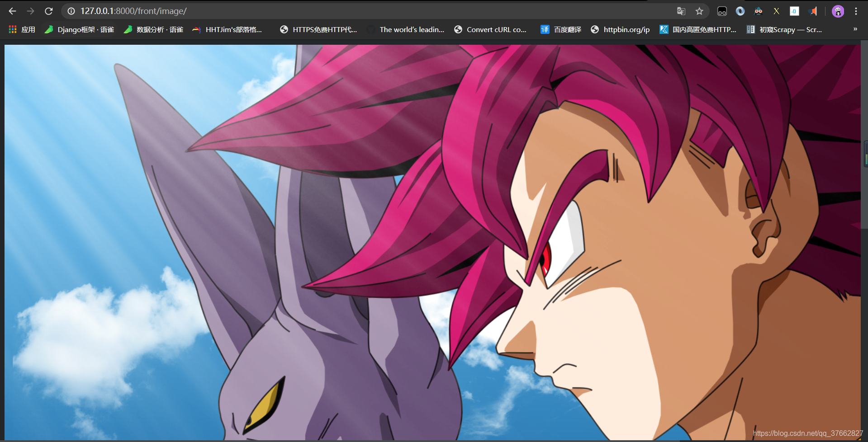Open the 数据分析 · 语雀 bookmark
Image resolution: width=868 pixels, height=442 pixels.
[154, 29]
